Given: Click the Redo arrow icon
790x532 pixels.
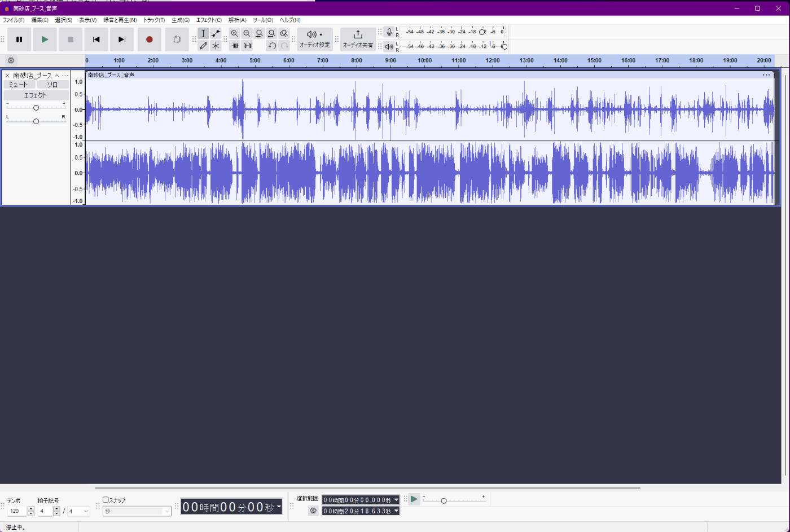Looking at the screenshot, I should (x=284, y=46).
